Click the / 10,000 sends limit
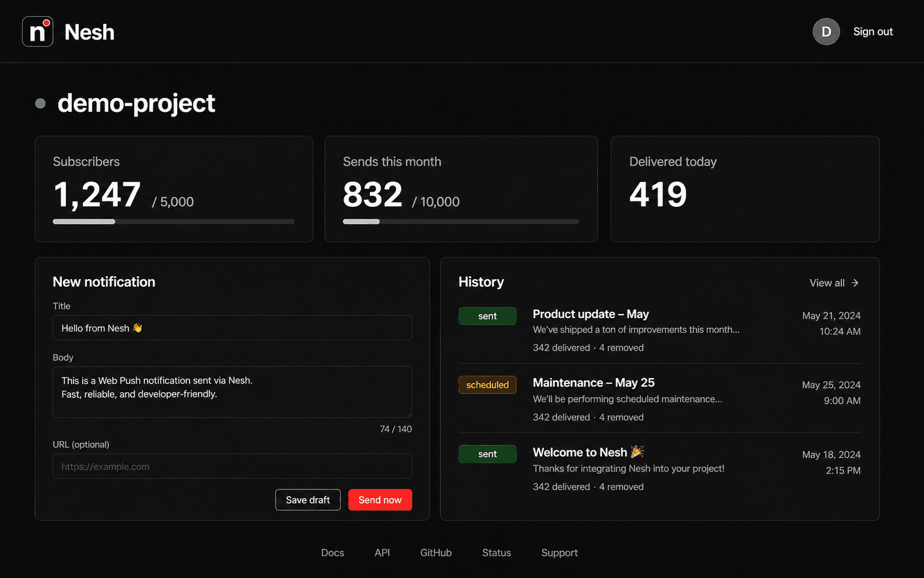This screenshot has height=578, width=924. point(436,202)
